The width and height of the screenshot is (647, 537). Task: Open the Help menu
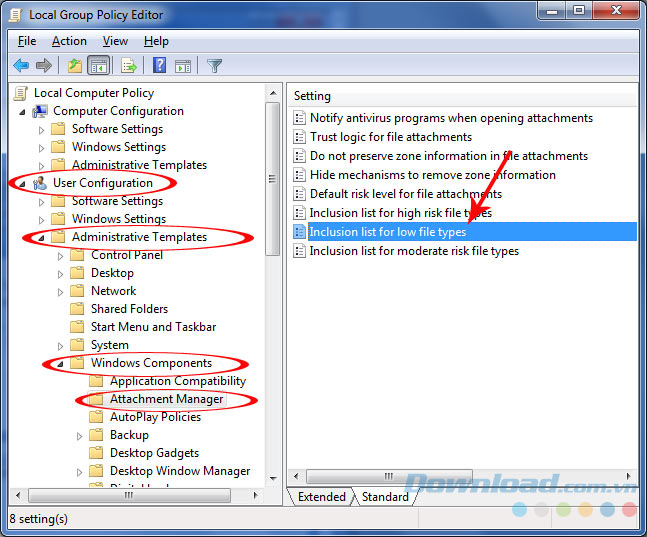156,41
